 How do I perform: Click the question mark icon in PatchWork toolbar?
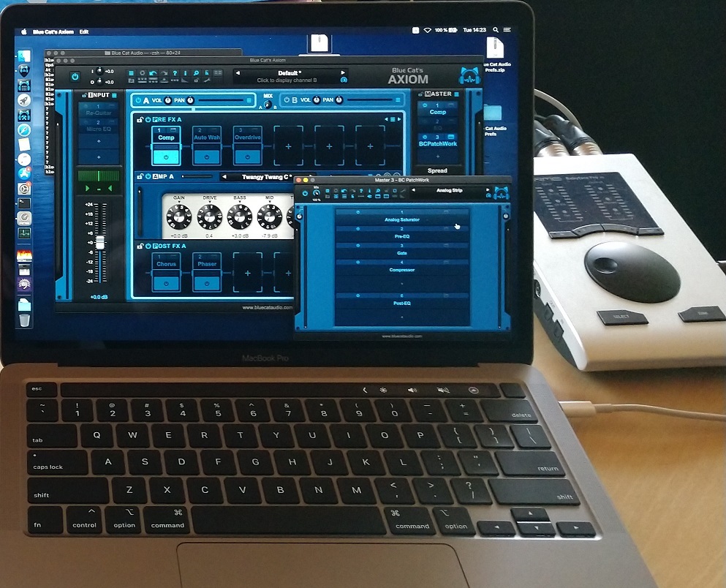click(x=361, y=190)
